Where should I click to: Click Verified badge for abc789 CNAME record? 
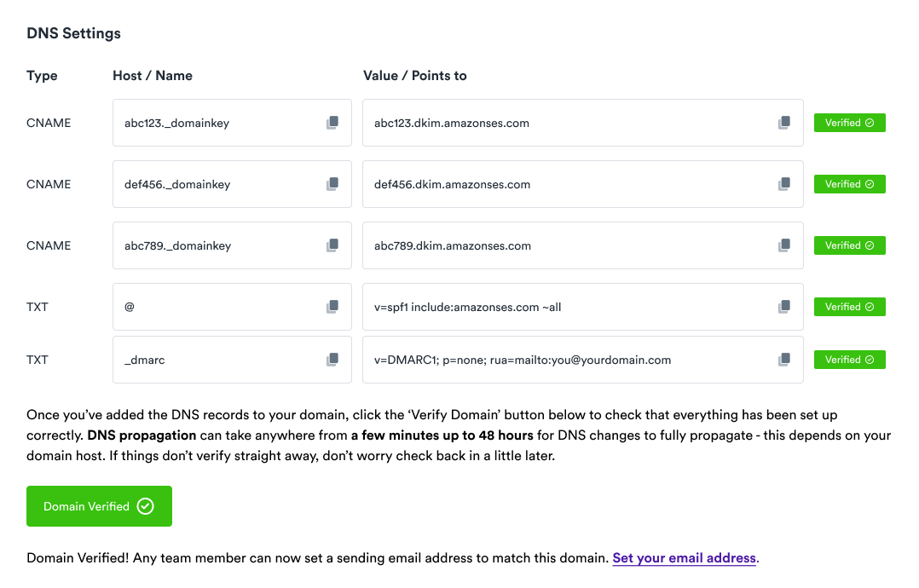(849, 245)
